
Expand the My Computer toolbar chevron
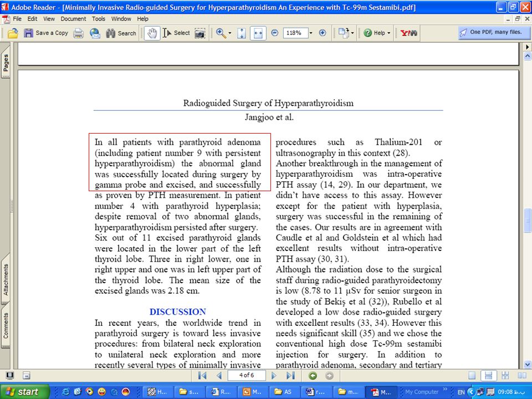[445, 389]
